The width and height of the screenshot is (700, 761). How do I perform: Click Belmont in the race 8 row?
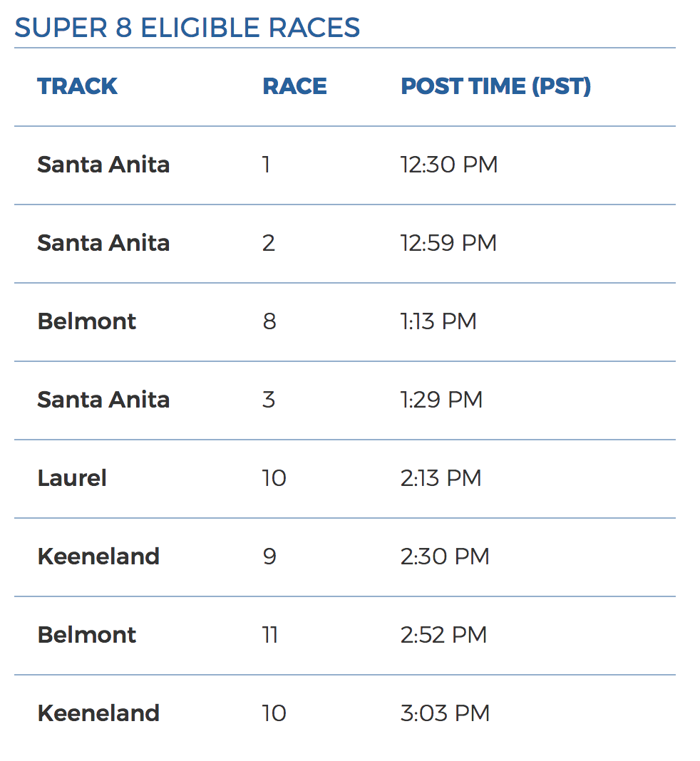[86, 321]
